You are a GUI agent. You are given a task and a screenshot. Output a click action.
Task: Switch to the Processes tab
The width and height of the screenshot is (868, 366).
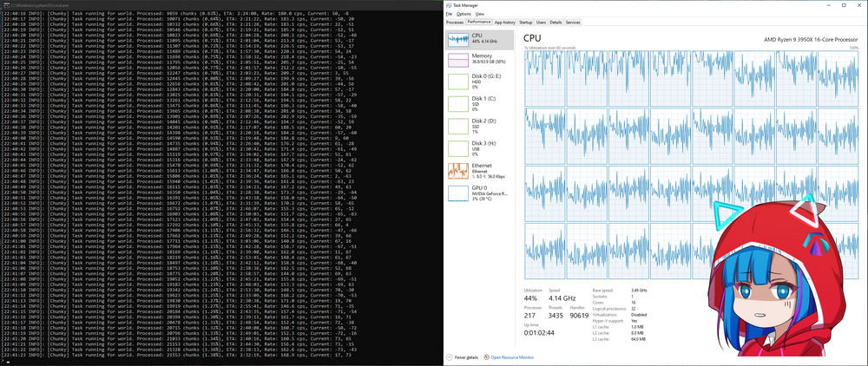coord(454,22)
